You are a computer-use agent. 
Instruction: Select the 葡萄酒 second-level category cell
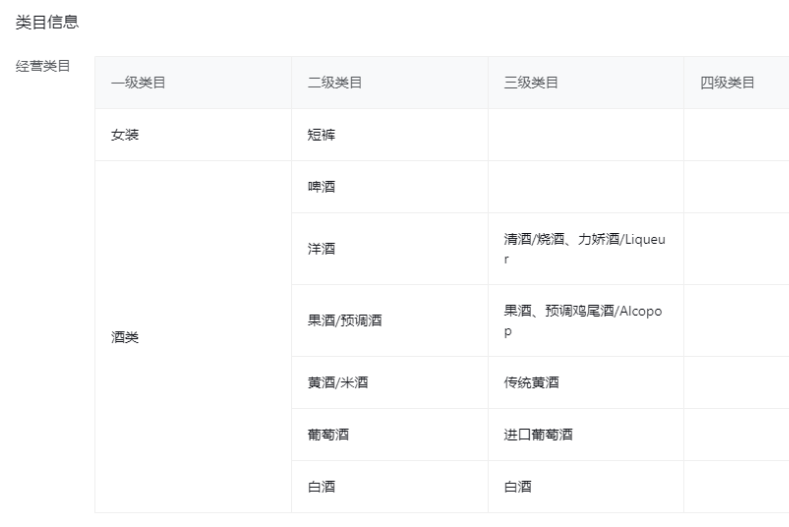328,435
